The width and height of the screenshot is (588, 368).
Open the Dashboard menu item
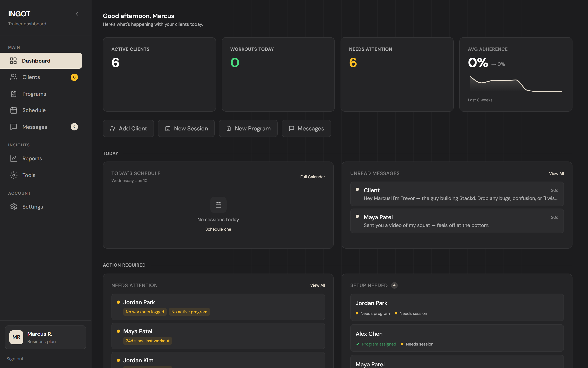[x=41, y=61]
